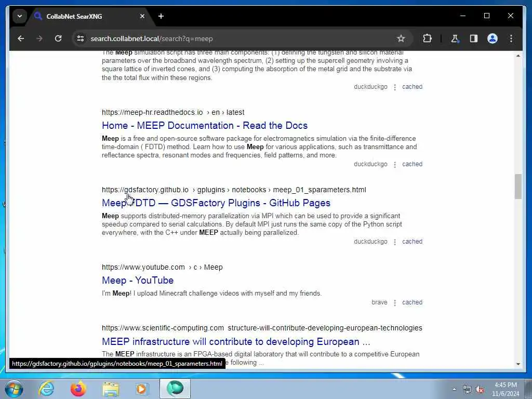Screen dimensions: 532x399
Task: Reload the current page
Action: click(58, 38)
